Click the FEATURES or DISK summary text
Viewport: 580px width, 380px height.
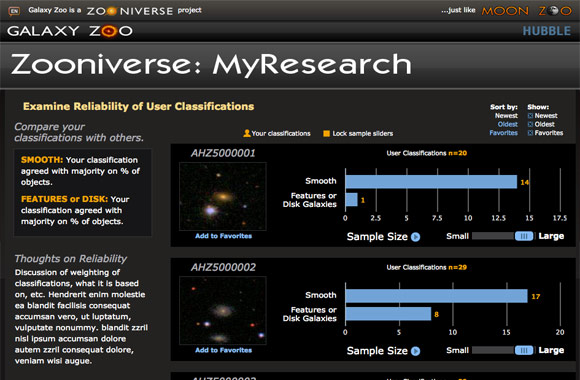pyautogui.click(x=75, y=210)
